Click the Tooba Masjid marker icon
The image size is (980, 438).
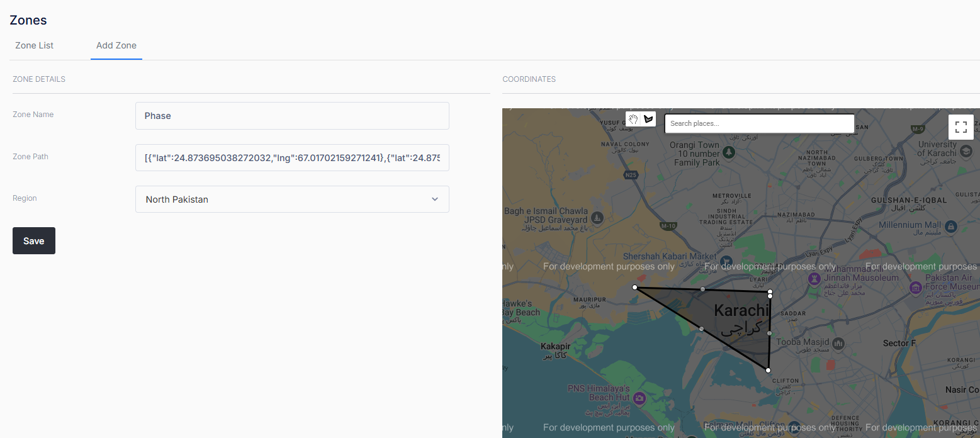pos(838,343)
